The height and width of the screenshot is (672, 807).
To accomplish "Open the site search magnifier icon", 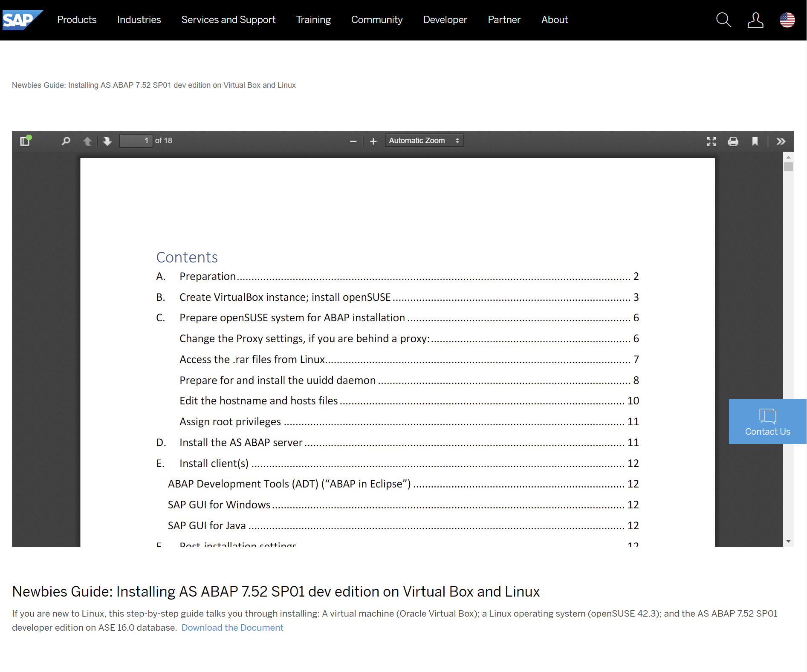I will click(723, 20).
